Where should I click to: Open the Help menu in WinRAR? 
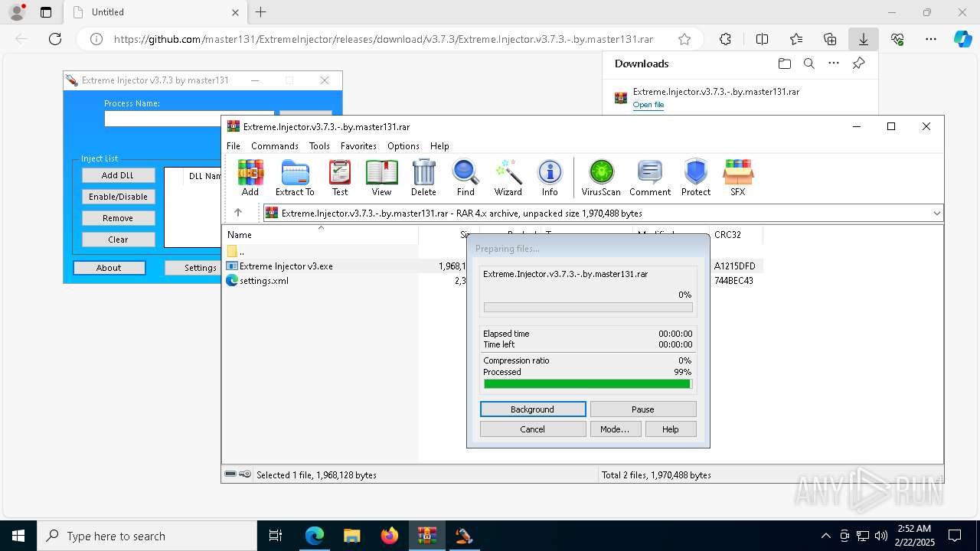tap(439, 145)
